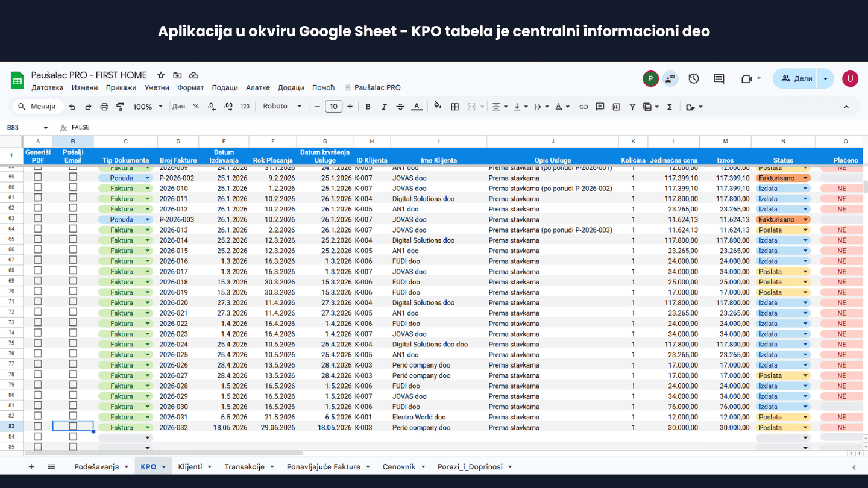Open more number formats 123
This screenshot has height=488, width=868.
(245, 107)
